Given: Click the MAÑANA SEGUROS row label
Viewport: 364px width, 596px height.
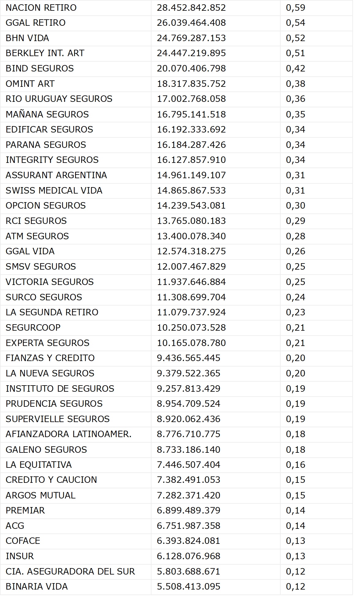Looking at the screenshot, I should (47, 114).
